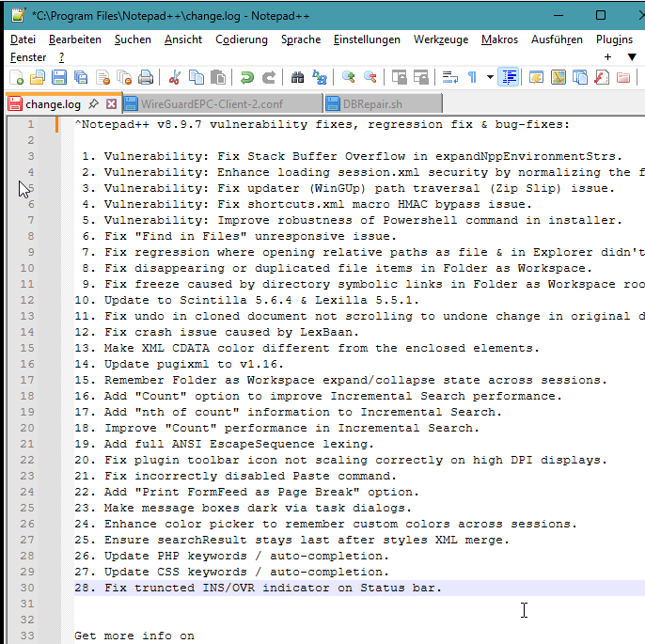Screen dimensions: 645x644
Task: Cut the selection using the scissors icon
Action: tap(175, 77)
